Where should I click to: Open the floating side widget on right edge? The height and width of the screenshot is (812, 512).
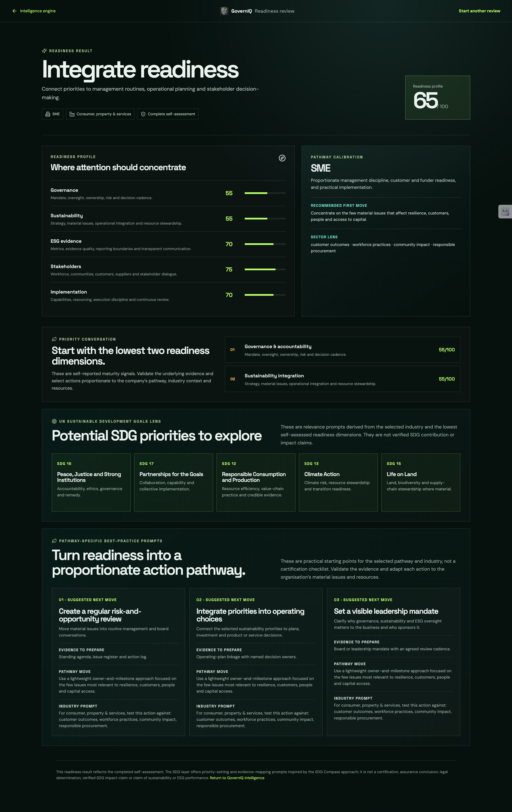tap(505, 211)
